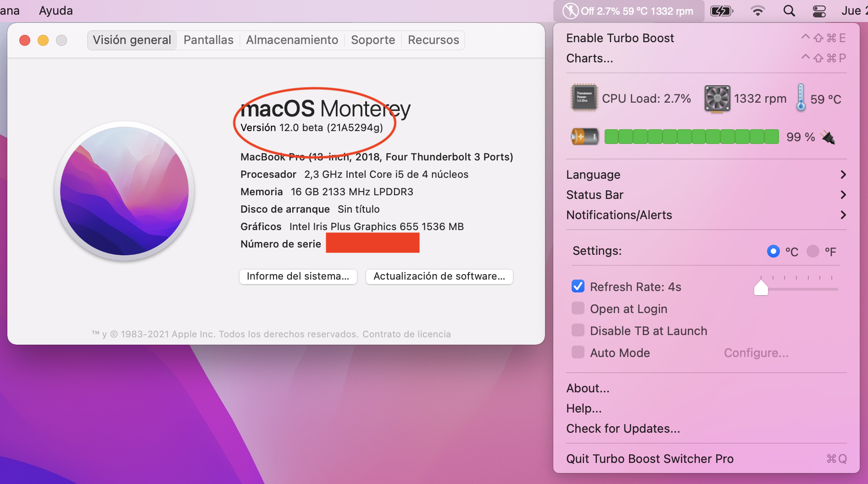Open the Contrato de licencia link
The width and height of the screenshot is (868, 484).
pos(406,334)
